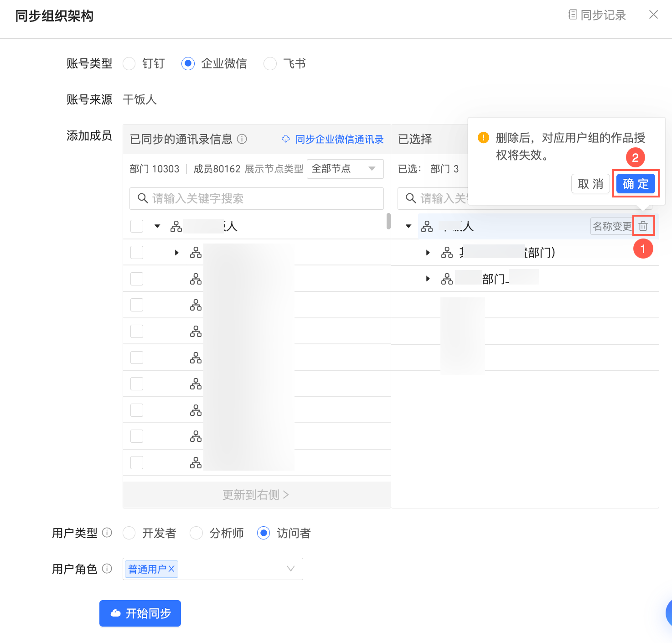Click the 已选: 部门 3 summary text

click(x=429, y=169)
